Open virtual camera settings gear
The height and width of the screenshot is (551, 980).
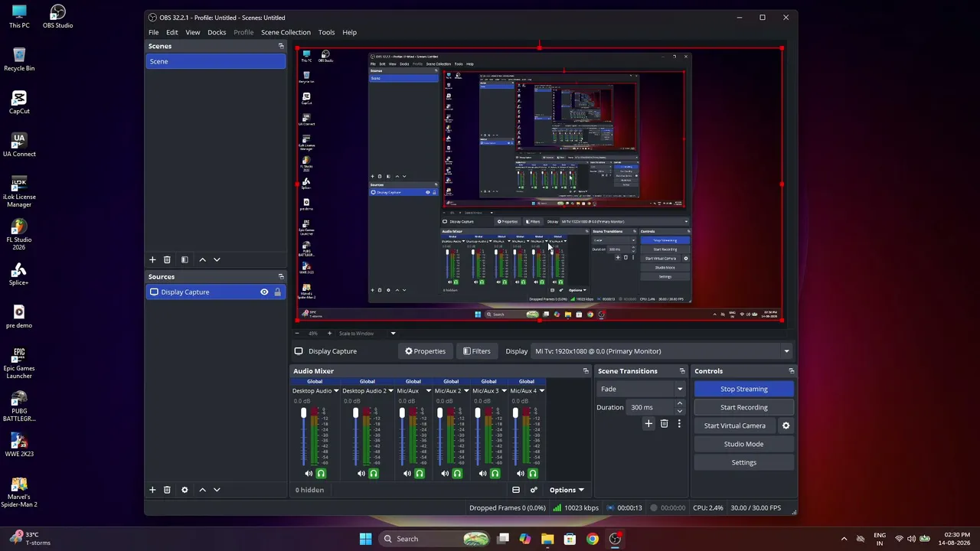click(786, 425)
